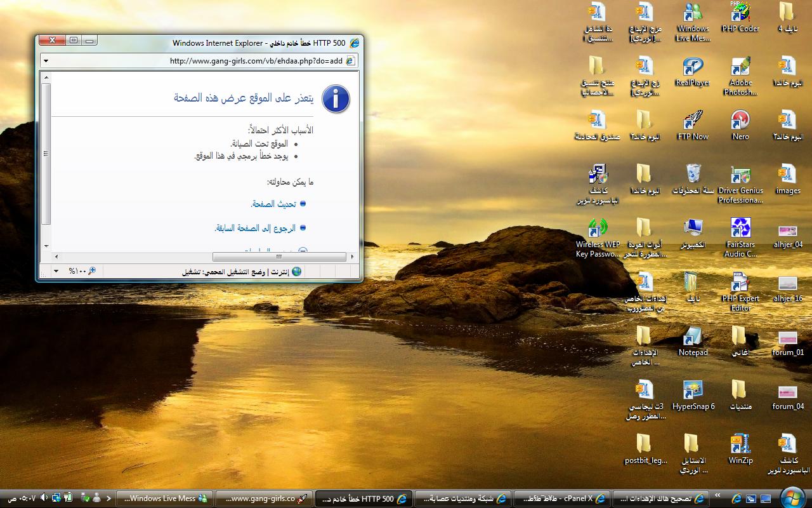This screenshot has width=812, height=508.
Task: Launch the HyperSnap 6 shortcut
Action: [693, 391]
